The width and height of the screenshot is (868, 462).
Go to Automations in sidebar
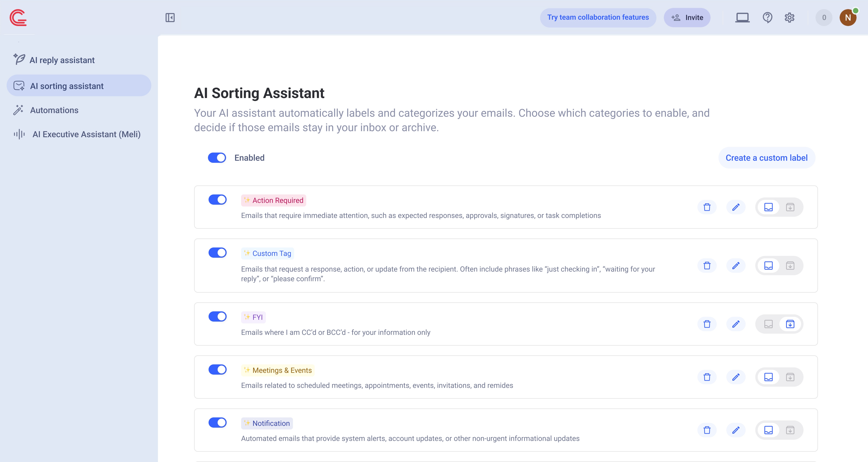click(54, 110)
